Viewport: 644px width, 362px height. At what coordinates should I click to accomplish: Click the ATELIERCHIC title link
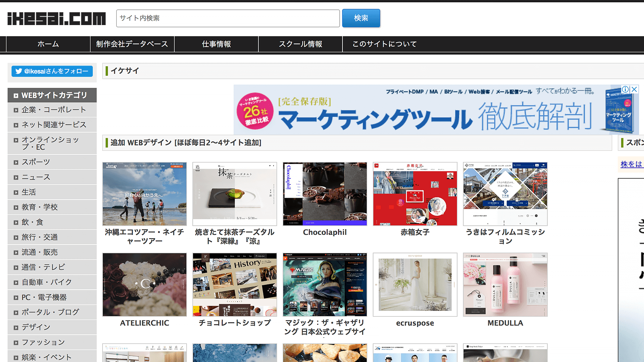[x=145, y=323]
